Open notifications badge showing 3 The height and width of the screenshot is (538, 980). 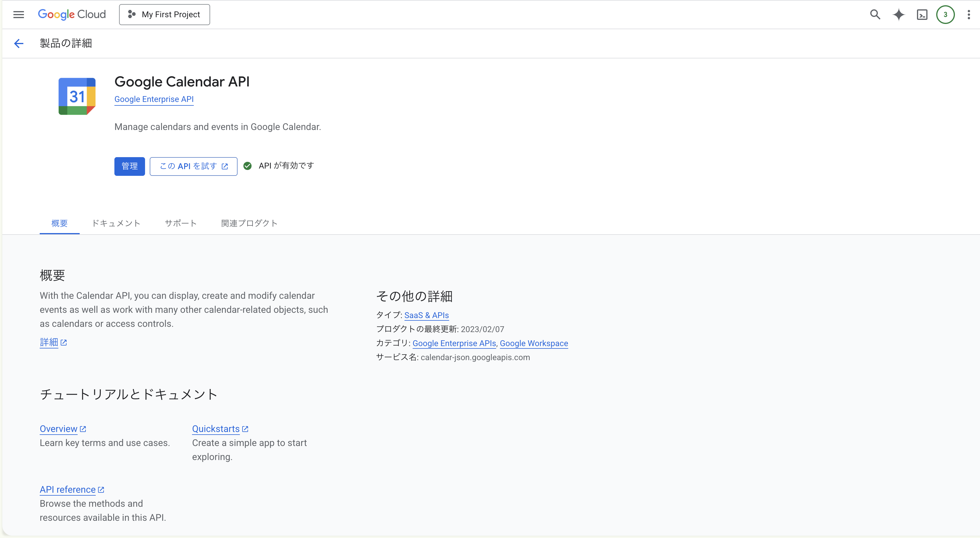[945, 15]
